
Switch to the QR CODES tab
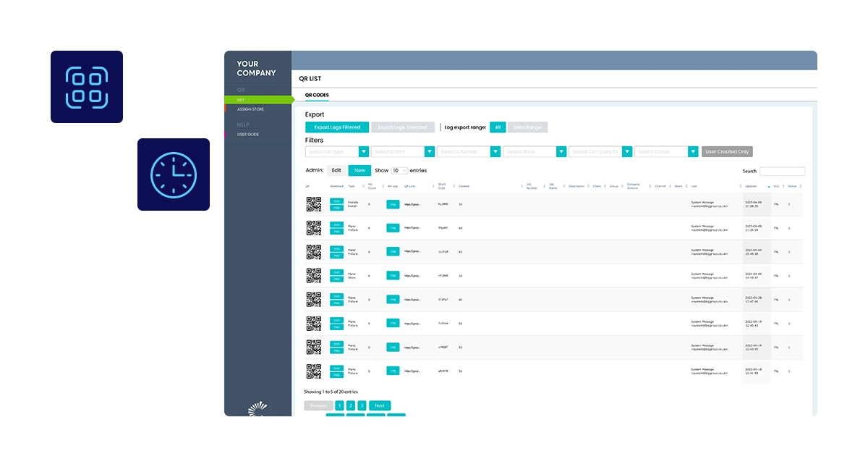click(x=317, y=95)
